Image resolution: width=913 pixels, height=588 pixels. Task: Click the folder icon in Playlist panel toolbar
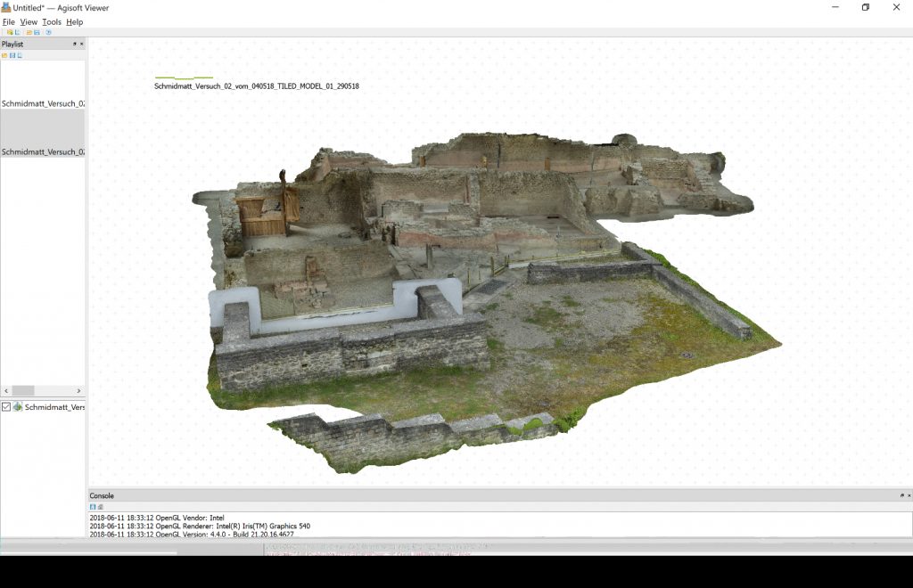point(4,55)
